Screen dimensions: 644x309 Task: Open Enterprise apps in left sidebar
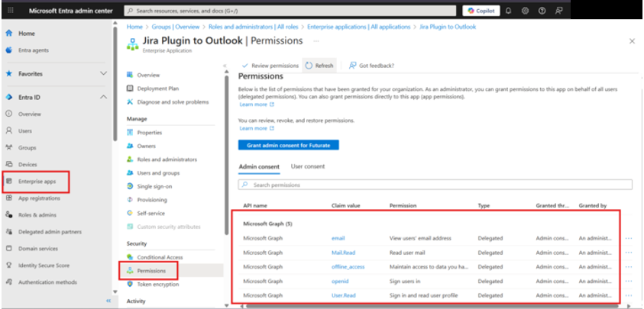[37, 182]
